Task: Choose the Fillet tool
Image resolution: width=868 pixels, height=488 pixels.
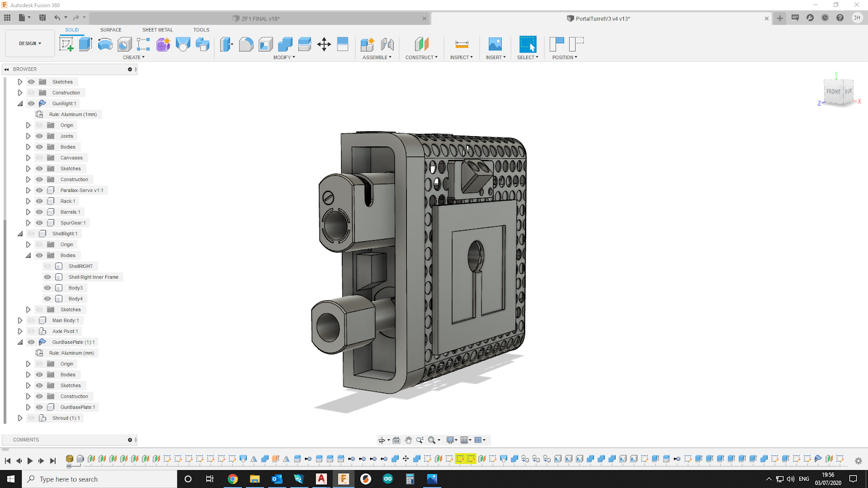Action: tap(246, 44)
